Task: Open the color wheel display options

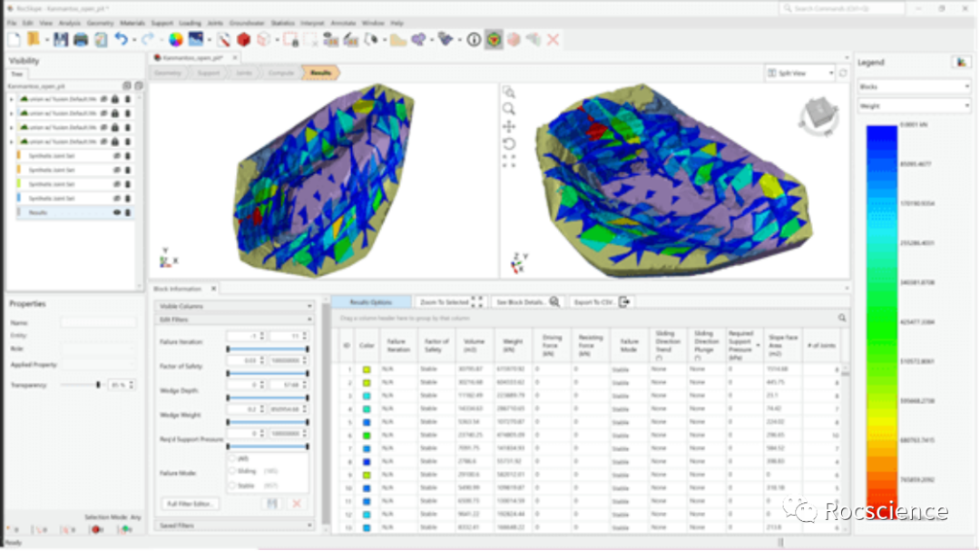Action: click(175, 40)
